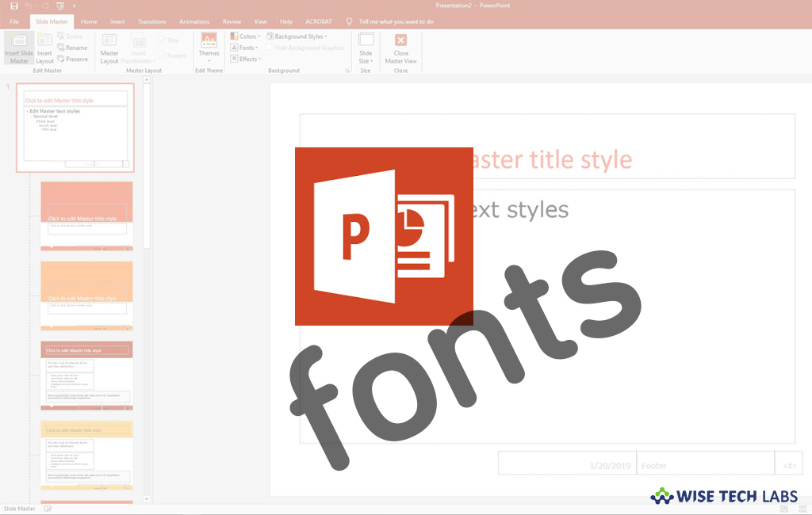Enable Hide Background Graphics
The height and width of the screenshot is (515, 812).
pos(270,48)
